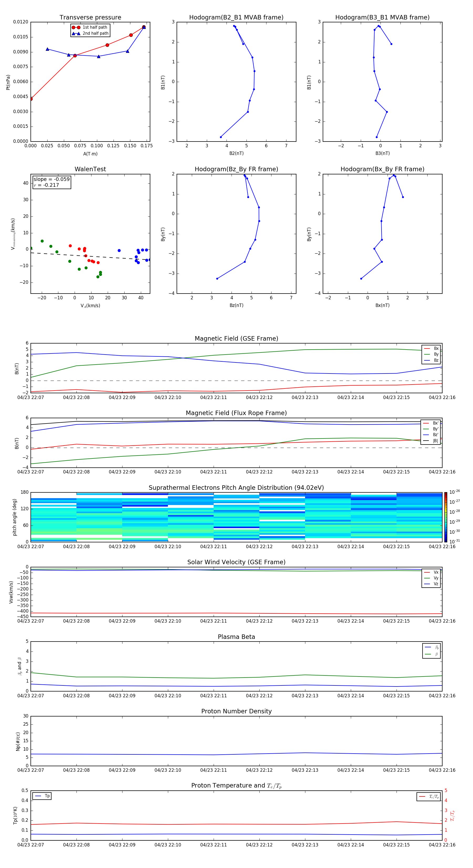Click '04/23 22:11' under GSE magnetic field plot
This screenshot has height=868, width=473.
click(x=213, y=398)
